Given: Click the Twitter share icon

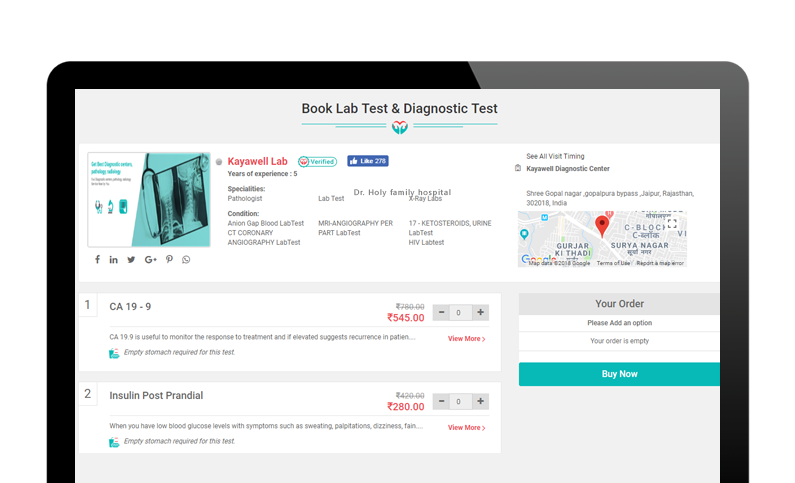Looking at the screenshot, I should click(x=131, y=260).
